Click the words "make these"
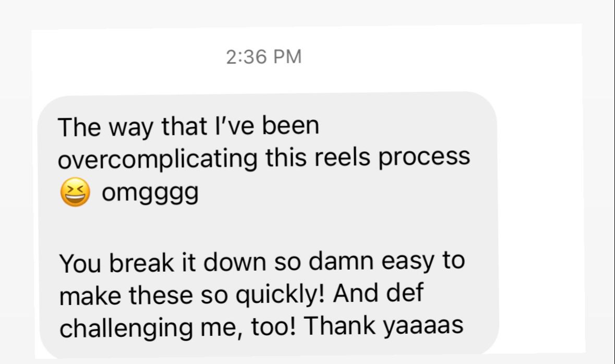The image size is (615, 364). pos(126,295)
